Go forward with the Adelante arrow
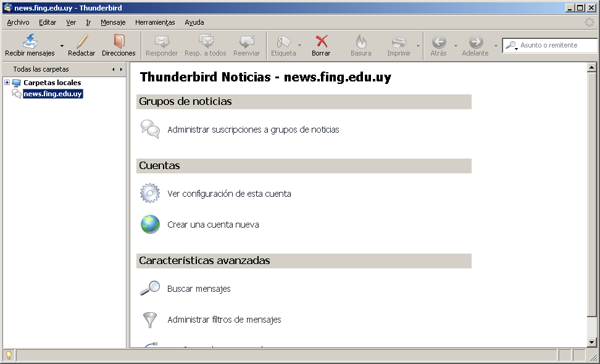Viewport: 600px width, 364px height. coord(476,41)
